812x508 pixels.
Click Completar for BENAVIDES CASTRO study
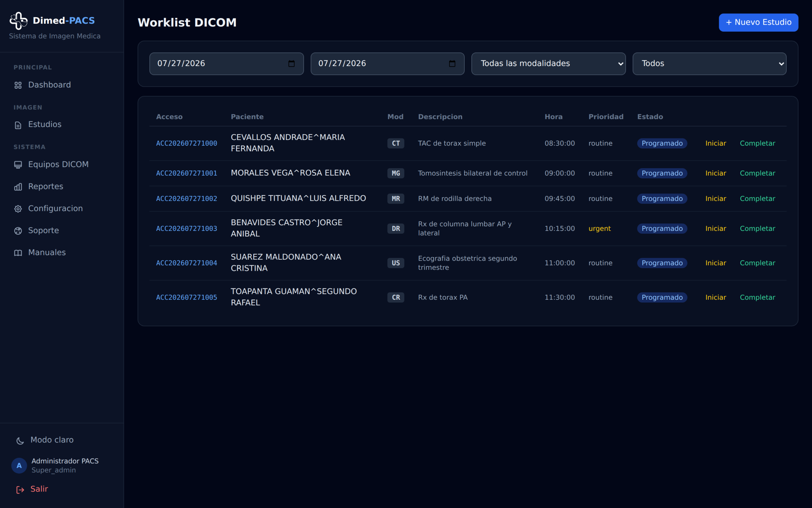point(757,229)
